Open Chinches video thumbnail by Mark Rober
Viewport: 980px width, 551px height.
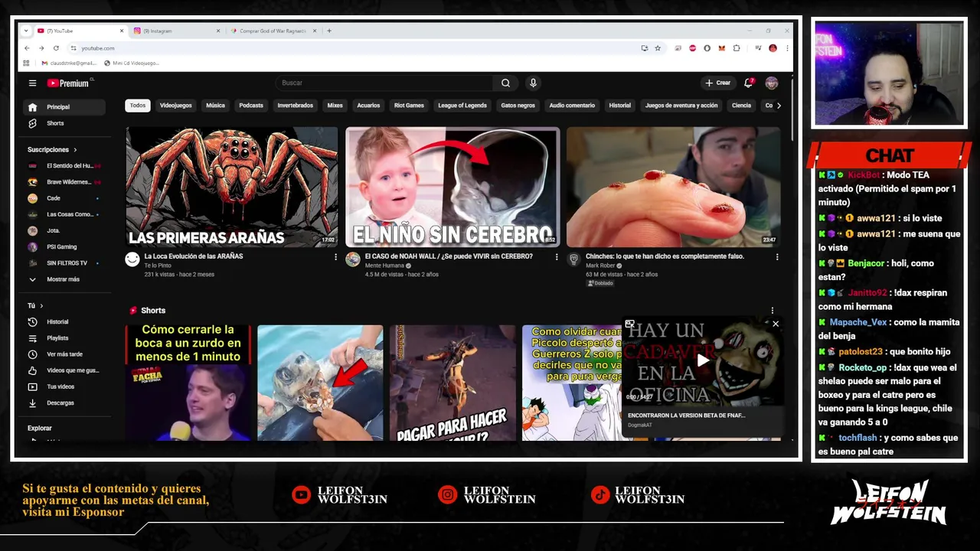tap(674, 187)
